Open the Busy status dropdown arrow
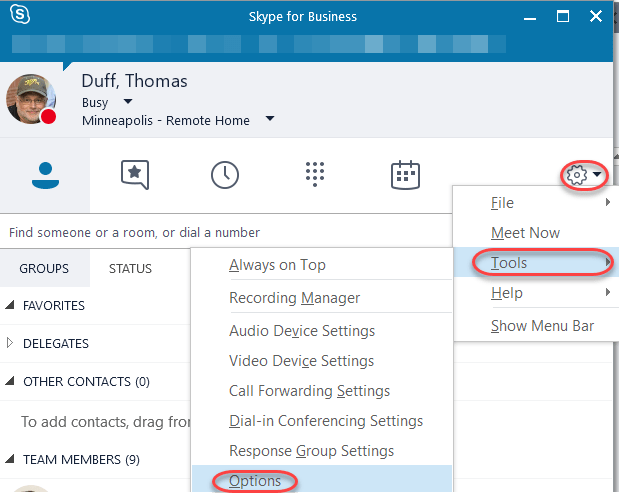 pyautogui.click(x=128, y=101)
